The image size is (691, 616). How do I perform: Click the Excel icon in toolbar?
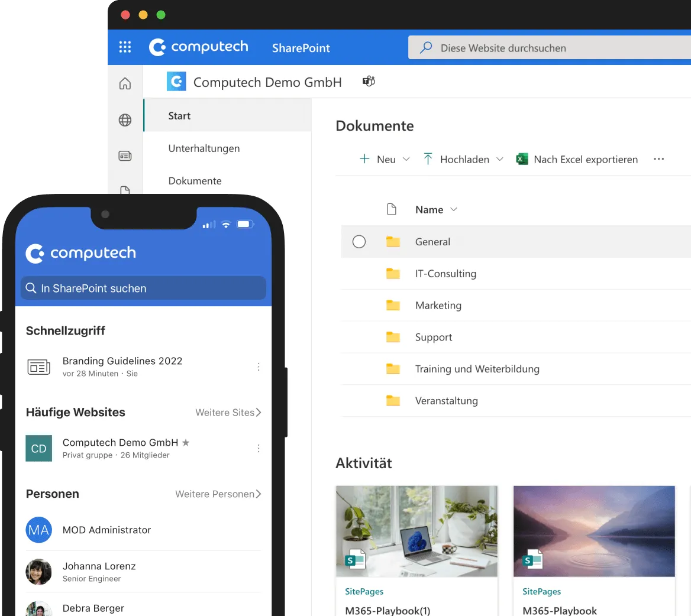(x=522, y=159)
